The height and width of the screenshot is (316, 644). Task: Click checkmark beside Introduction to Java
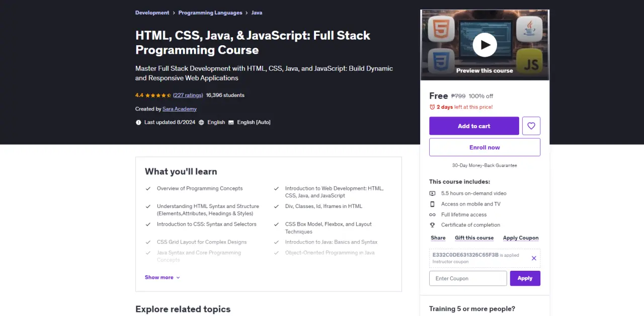click(276, 242)
